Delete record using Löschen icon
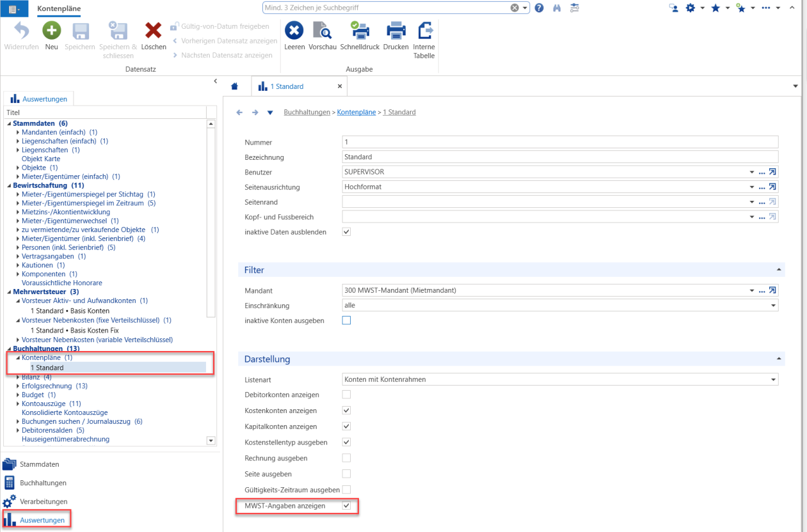Screen dimensions: 807x532 click(154, 35)
